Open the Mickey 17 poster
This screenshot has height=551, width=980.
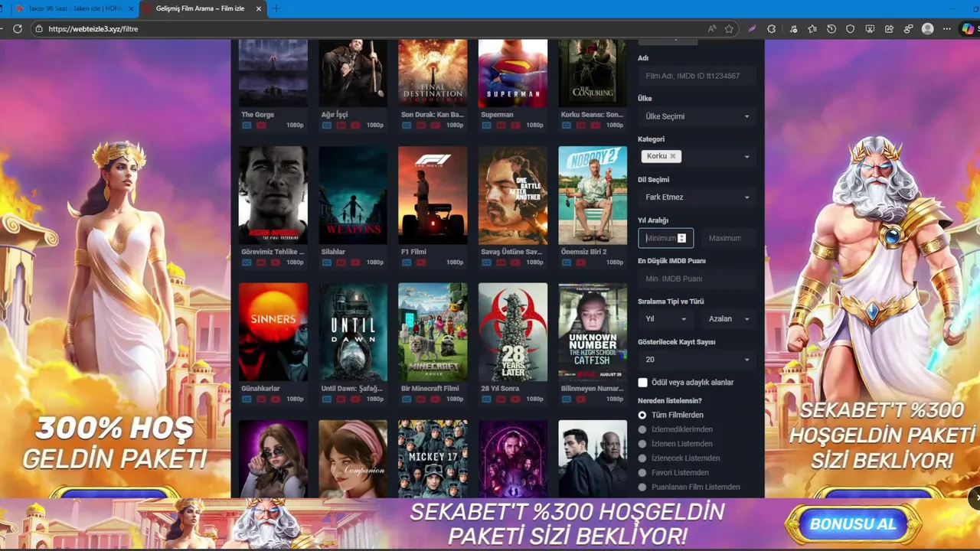[x=433, y=458]
